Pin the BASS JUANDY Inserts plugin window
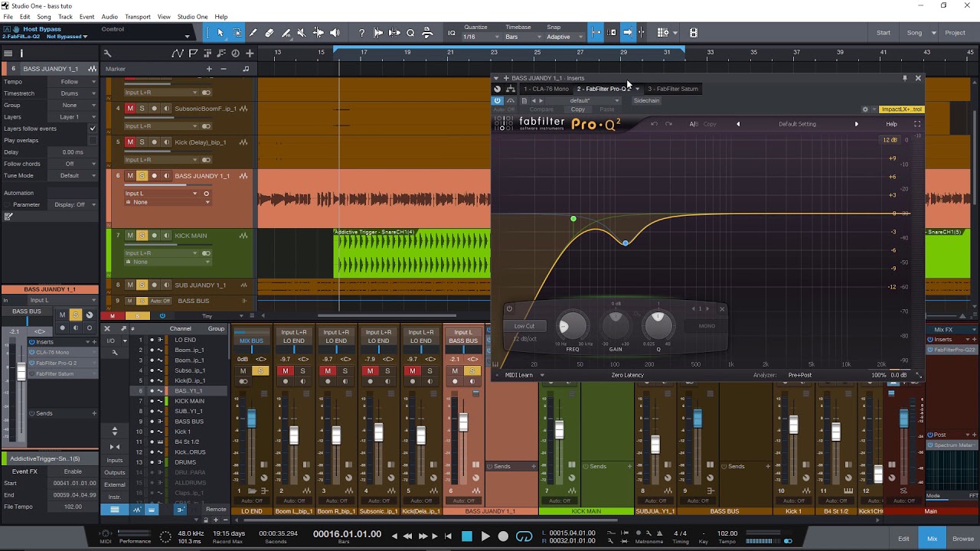 905,78
